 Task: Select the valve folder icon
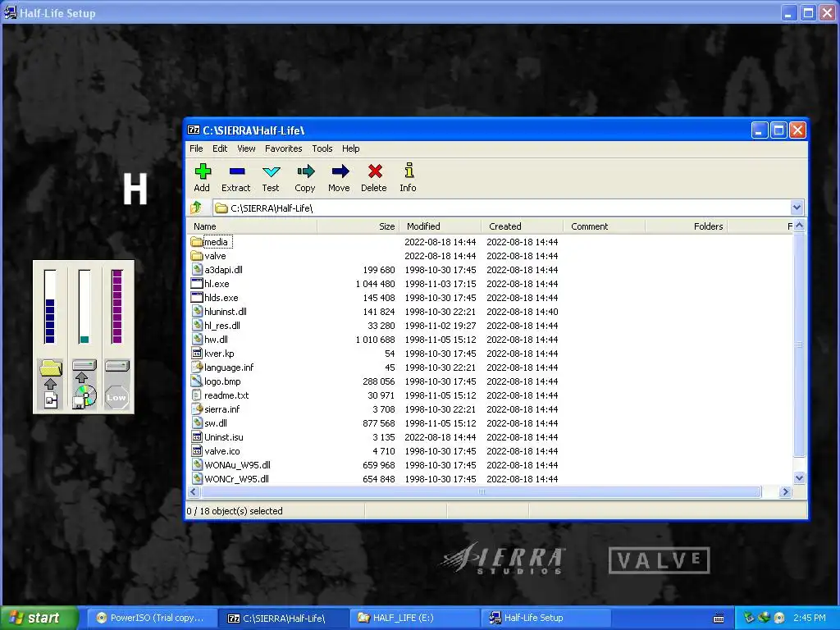point(197,256)
